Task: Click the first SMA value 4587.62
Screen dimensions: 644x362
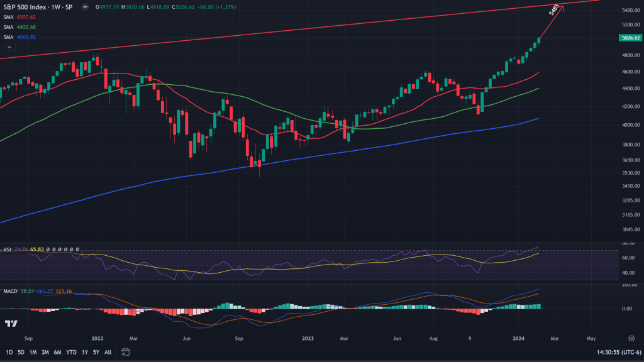Action: pos(26,17)
